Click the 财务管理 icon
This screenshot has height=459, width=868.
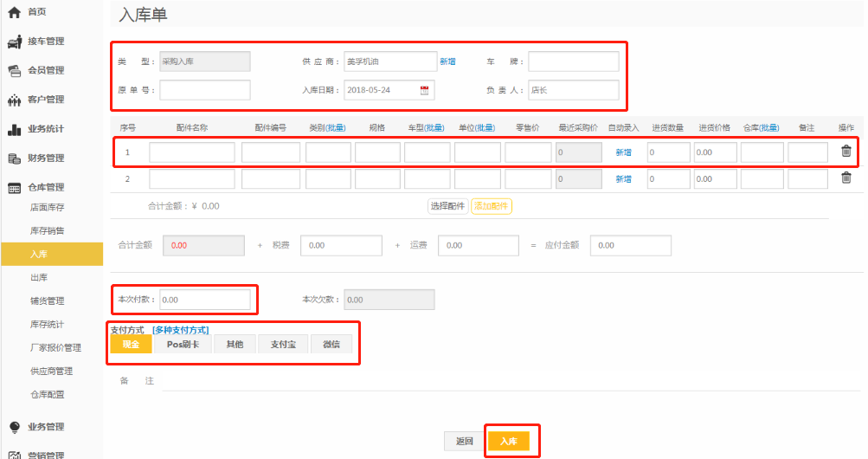click(x=14, y=158)
